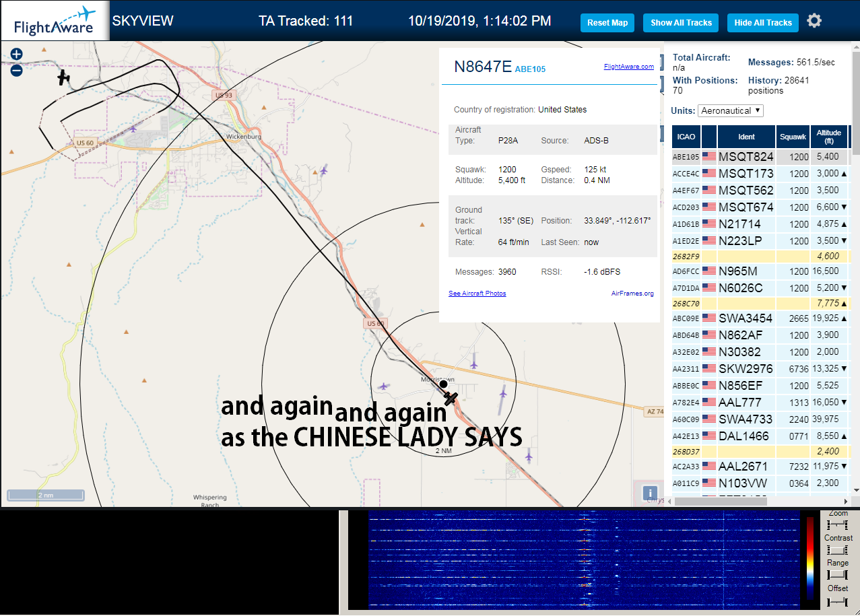860x616 pixels.
Task: Click the ABE105 ICAO link beside N8647E
Action: [530, 69]
